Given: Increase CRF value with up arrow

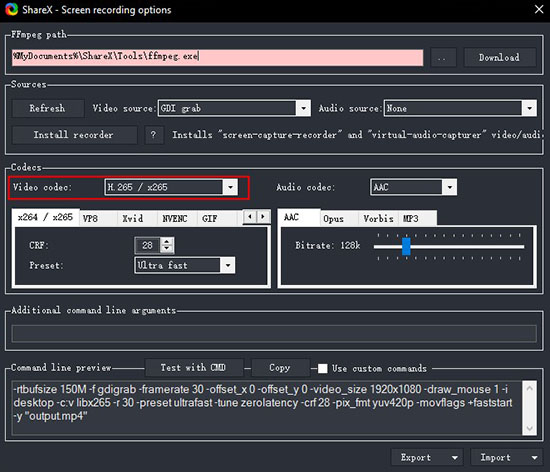Looking at the screenshot, I should click(167, 241).
